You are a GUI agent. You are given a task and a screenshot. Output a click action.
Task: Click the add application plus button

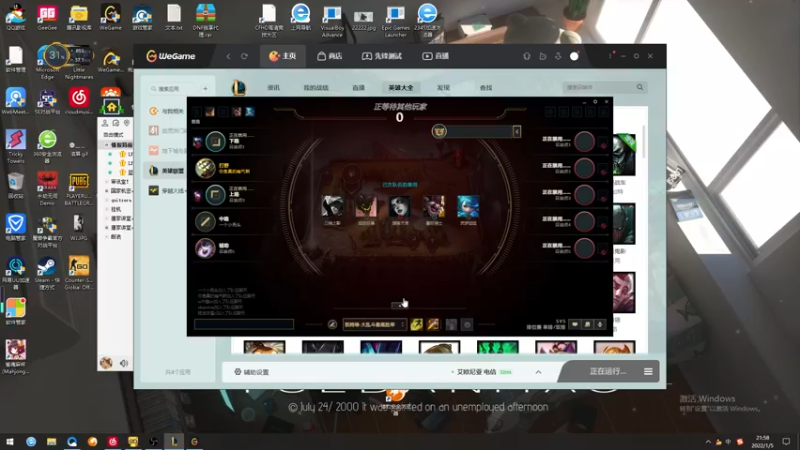pos(205,89)
